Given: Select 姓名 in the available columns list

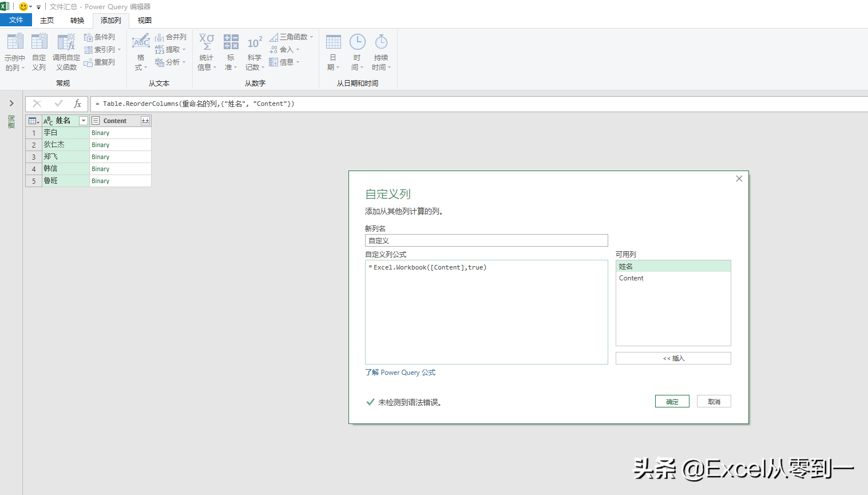Looking at the screenshot, I should click(673, 266).
